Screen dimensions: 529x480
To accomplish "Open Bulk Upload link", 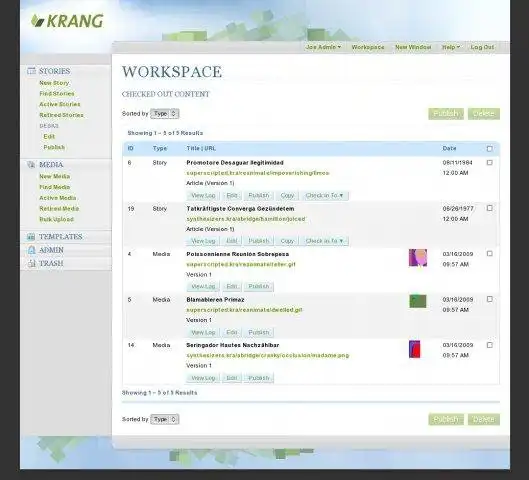I will pyautogui.click(x=56, y=220).
